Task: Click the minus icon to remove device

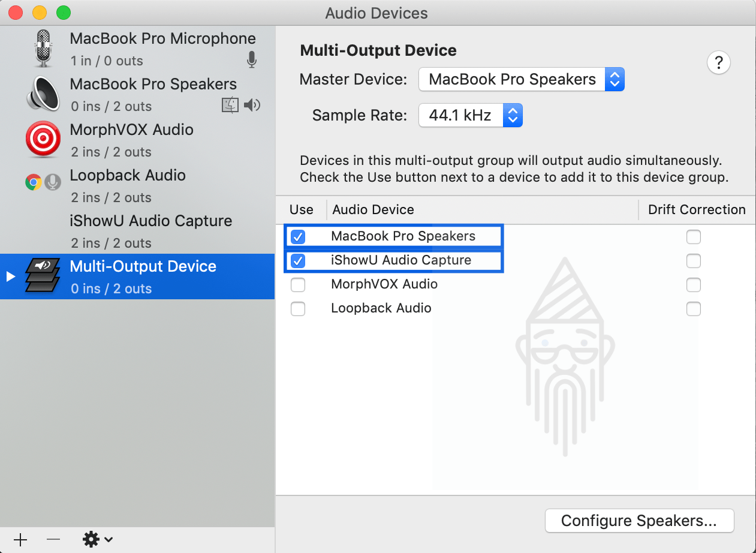Action: (x=53, y=540)
